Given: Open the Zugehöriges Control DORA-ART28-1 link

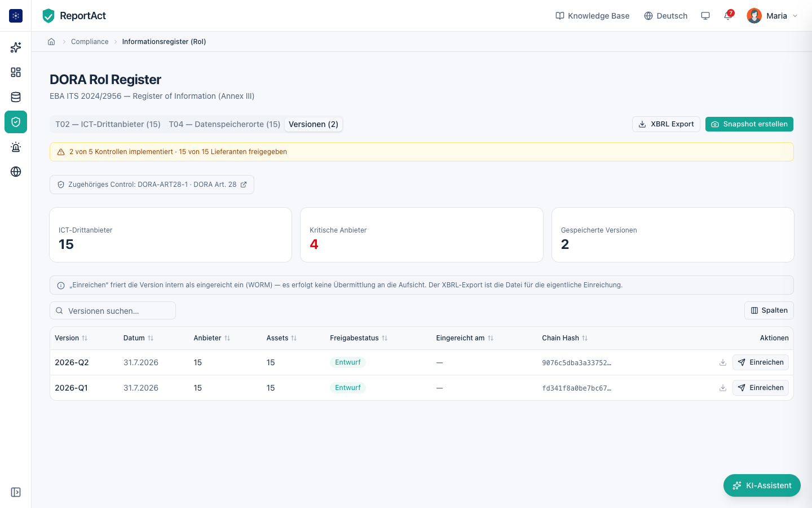Looking at the screenshot, I should pos(152,185).
